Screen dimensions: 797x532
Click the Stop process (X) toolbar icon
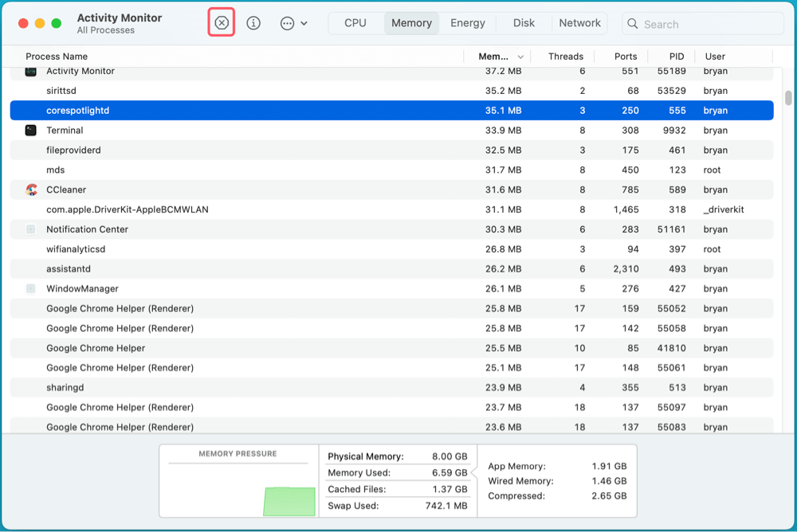(x=222, y=23)
